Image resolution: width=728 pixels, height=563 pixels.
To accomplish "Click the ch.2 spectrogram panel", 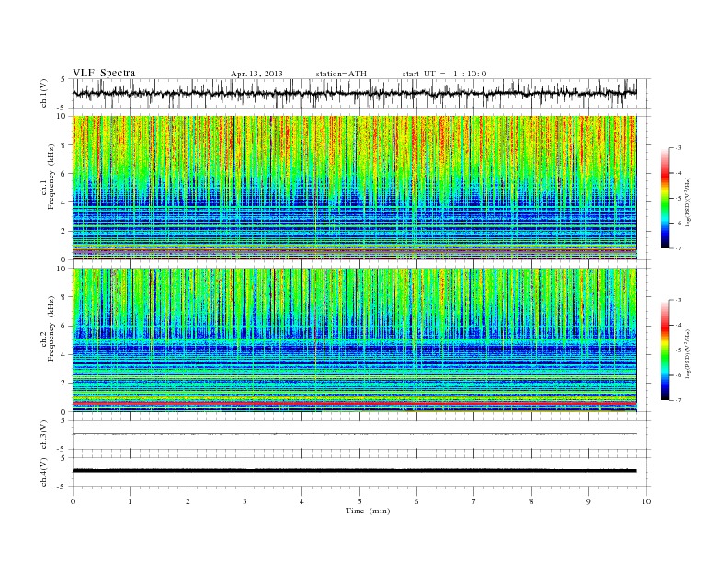I will tap(354, 340).
